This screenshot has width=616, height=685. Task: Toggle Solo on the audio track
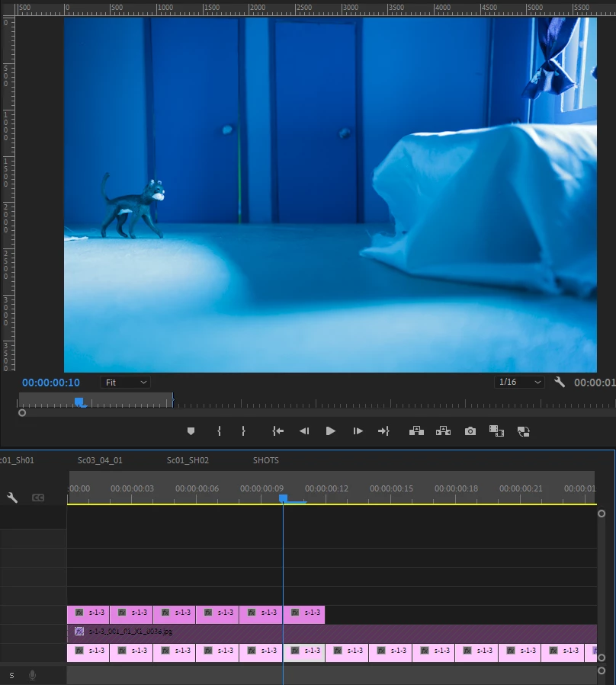pyautogui.click(x=11, y=675)
